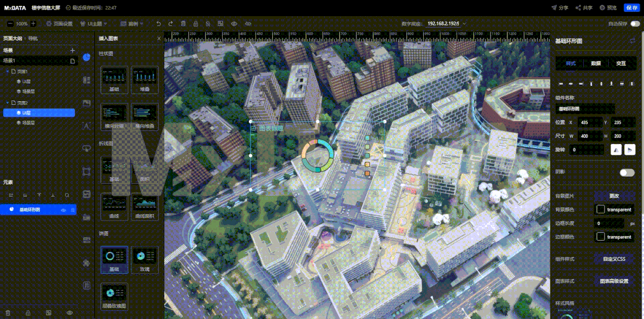Open the image category in the sidebar
Screen dimensions: 644x319
click(87, 103)
